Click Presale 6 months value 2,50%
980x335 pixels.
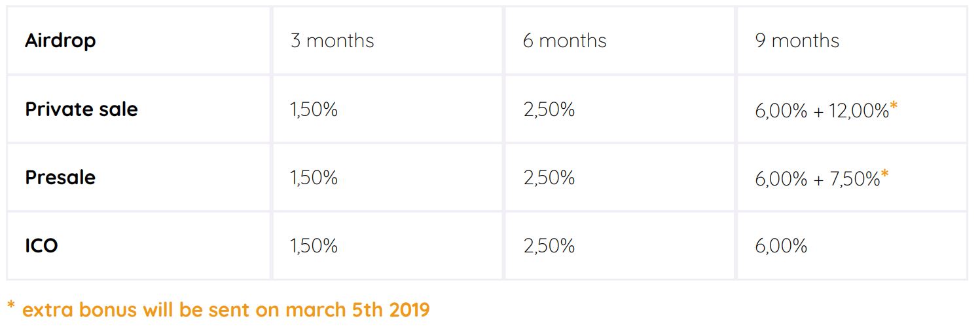[549, 178]
